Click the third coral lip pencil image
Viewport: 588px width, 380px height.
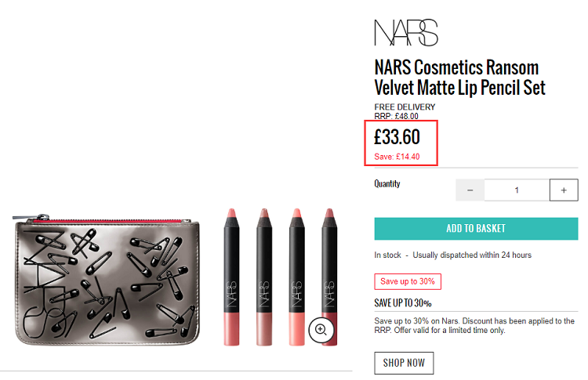pos(296,277)
